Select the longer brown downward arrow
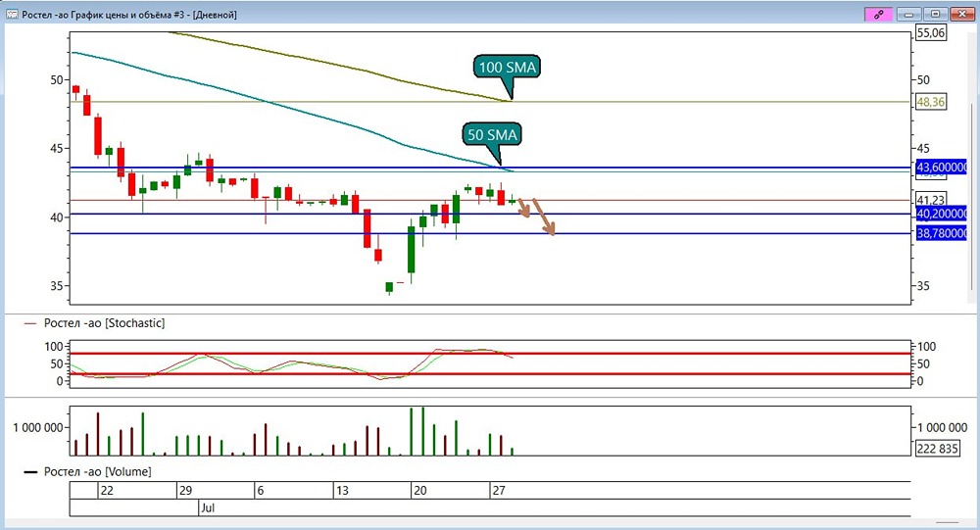This screenshot has height=530, width=980. click(544, 217)
